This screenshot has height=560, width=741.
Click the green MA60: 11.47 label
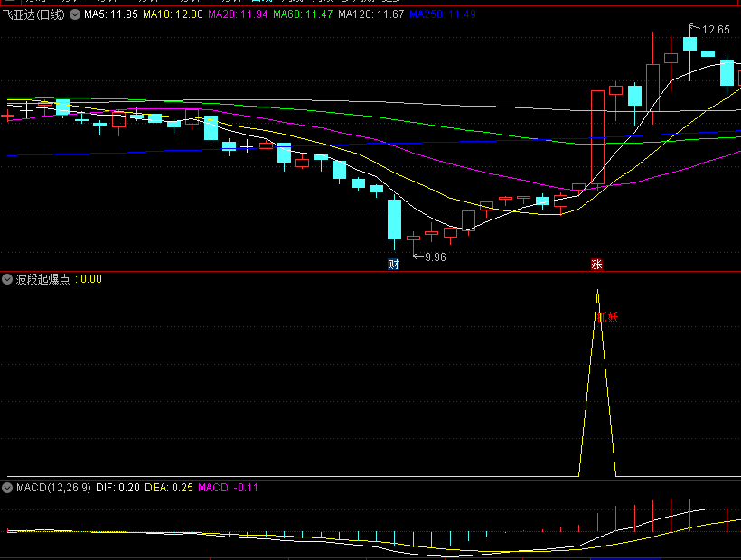[x=303, y=14]
